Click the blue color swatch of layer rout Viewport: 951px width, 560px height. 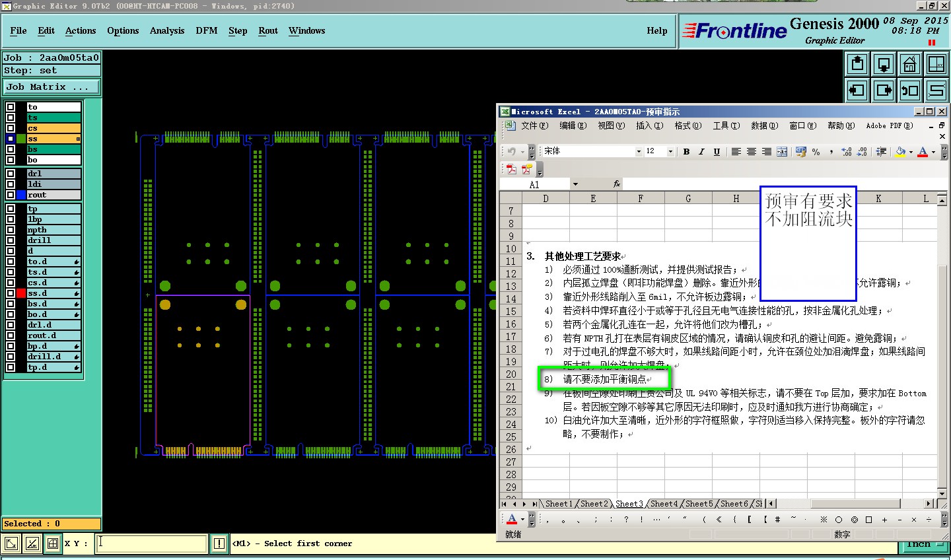[x=22, y=195]
